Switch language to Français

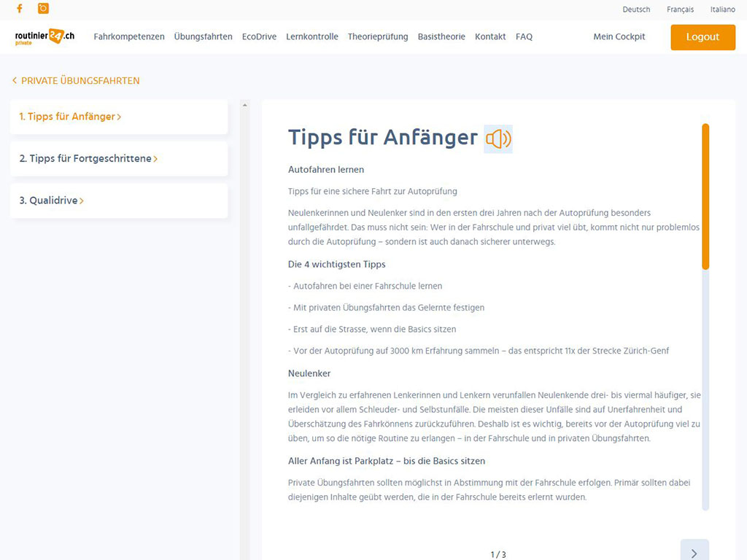[680, 9]
